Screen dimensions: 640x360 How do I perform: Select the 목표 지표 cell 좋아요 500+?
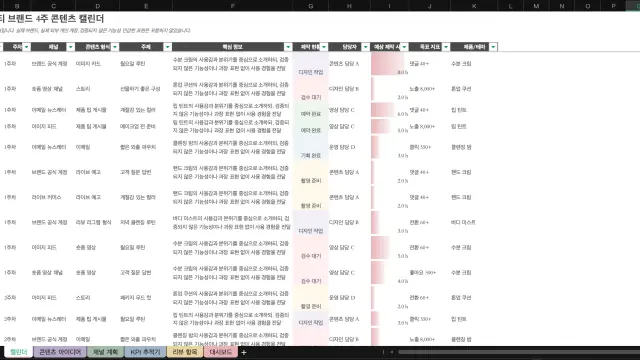coord(422,272)
